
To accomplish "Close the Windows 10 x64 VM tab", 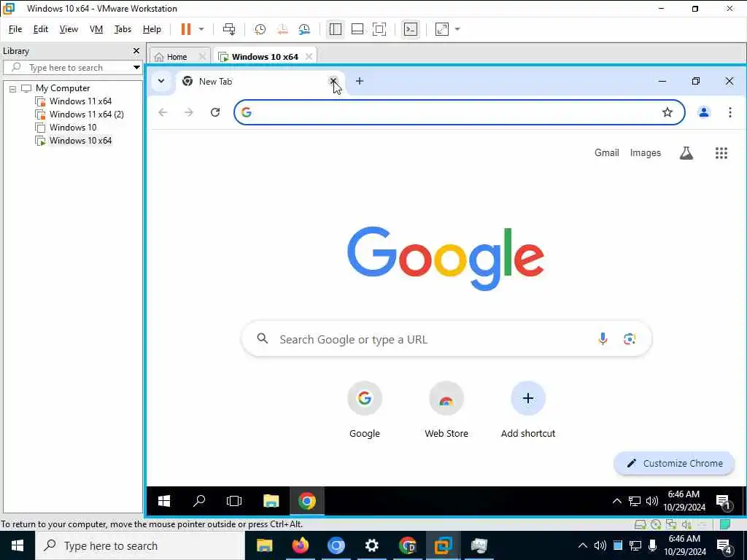I will click(x=309, y=57).
